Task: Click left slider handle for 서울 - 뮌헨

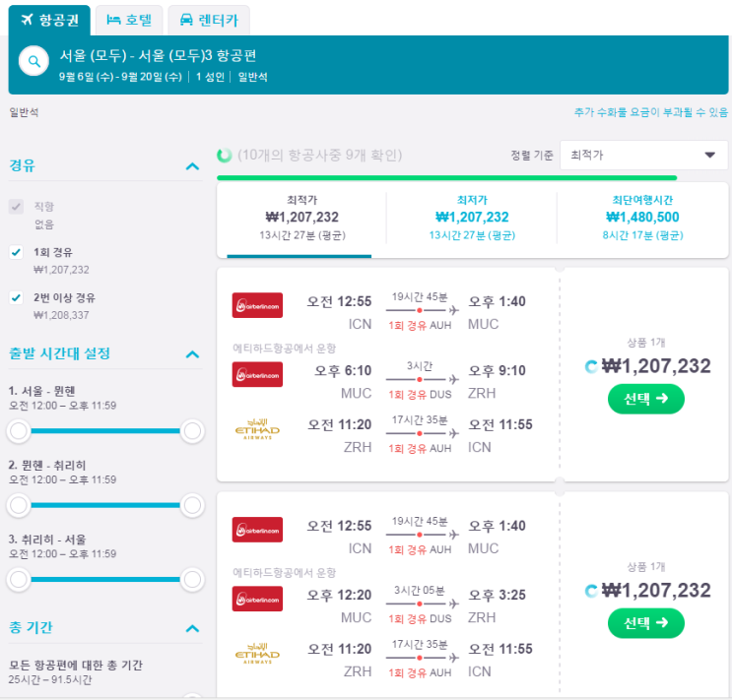Action: 18,430
